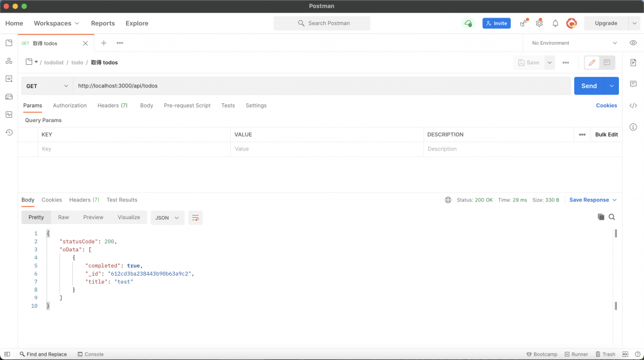
Task: Open Environments sidebar icon
Action: tap(9, 79)
